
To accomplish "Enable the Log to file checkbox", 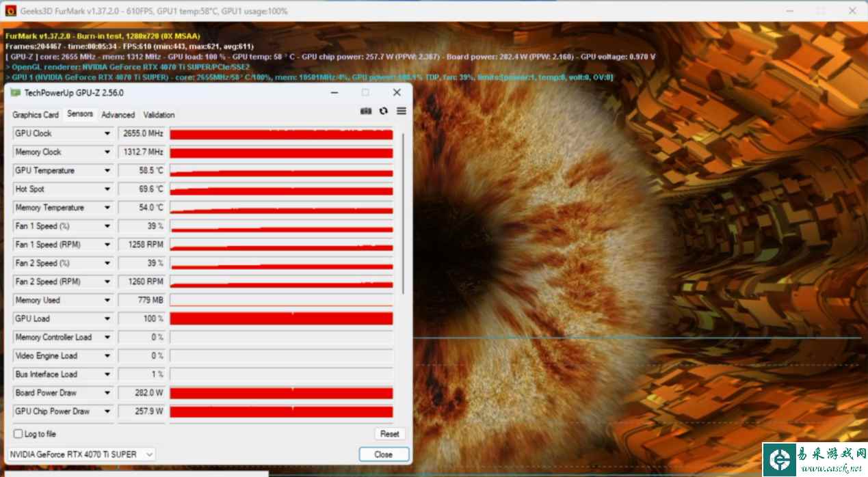I will 18,434.
